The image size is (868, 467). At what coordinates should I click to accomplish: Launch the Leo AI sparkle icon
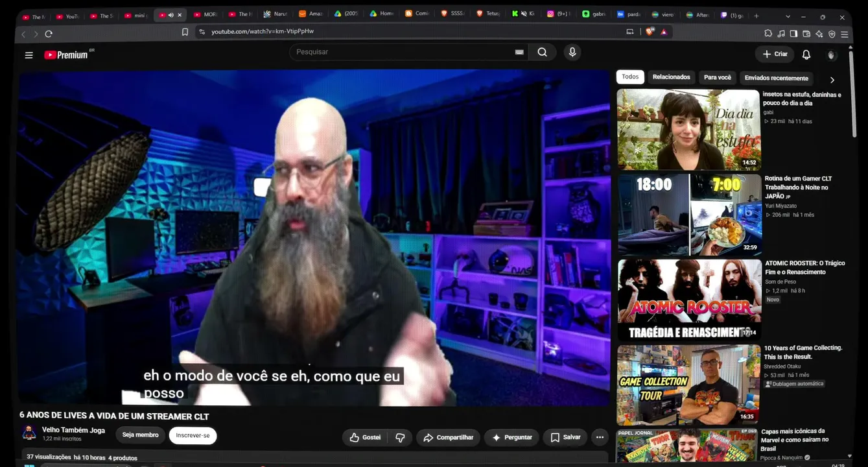pyautogui.click(x=819, y=34)
